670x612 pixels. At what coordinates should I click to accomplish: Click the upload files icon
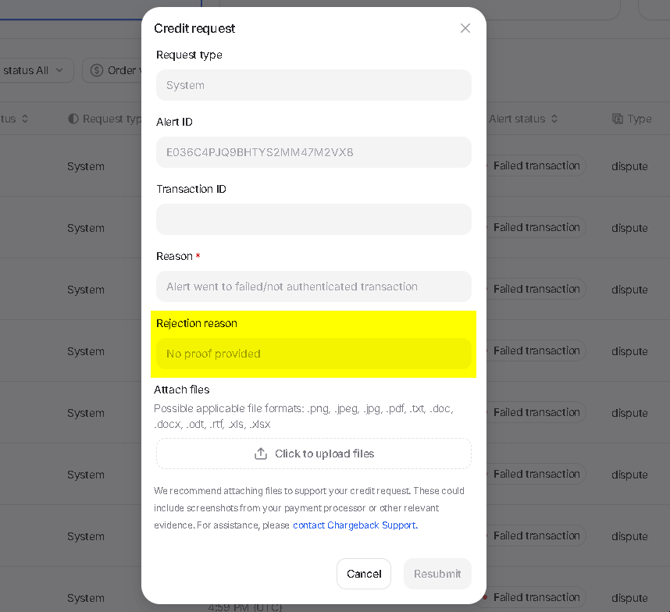click(261, 454)
